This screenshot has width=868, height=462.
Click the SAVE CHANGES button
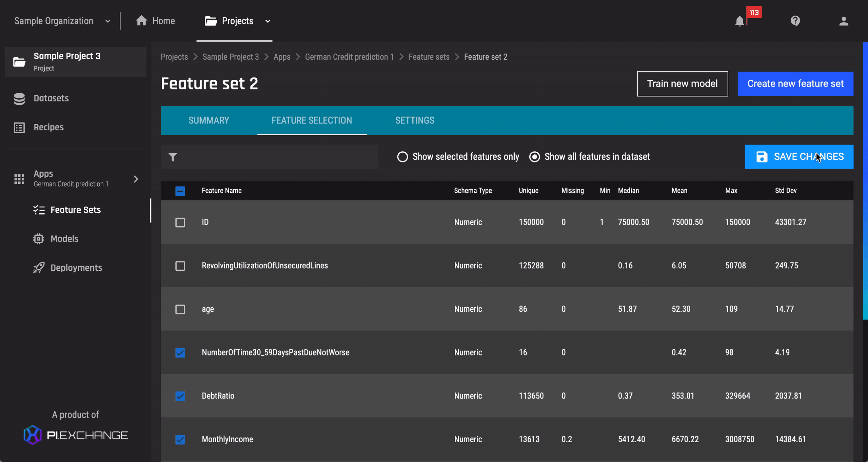(799, 157)
